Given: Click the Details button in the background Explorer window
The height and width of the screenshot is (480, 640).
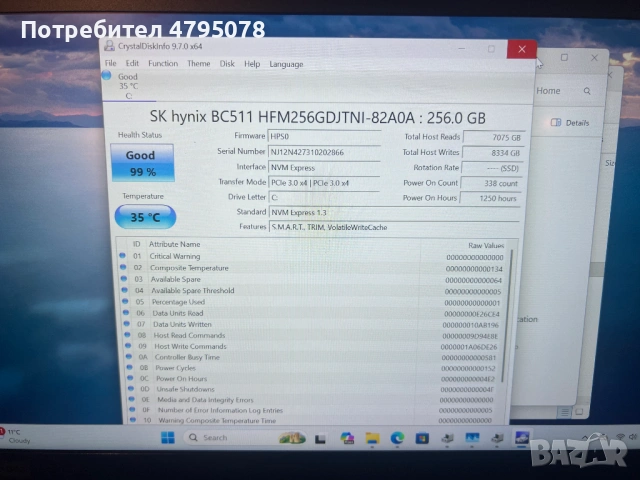Looking at the screenshot, I should [571, 122].
